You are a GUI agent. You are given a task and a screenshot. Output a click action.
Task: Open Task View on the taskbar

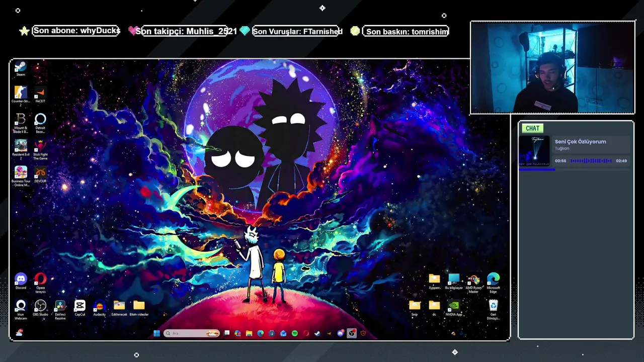coord(226,333)
